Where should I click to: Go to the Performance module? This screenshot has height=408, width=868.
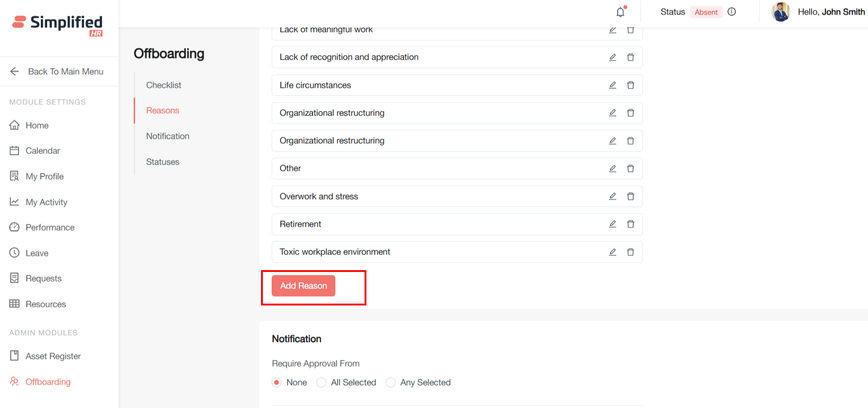[x=50, y=227]
